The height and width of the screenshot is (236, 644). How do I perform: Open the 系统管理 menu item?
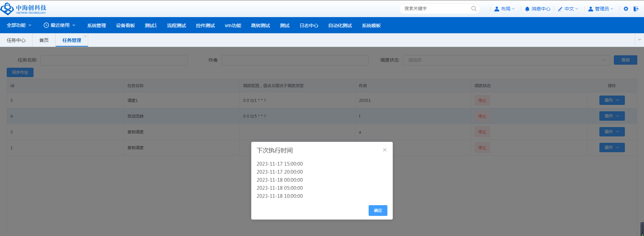[x=97, y=25]
